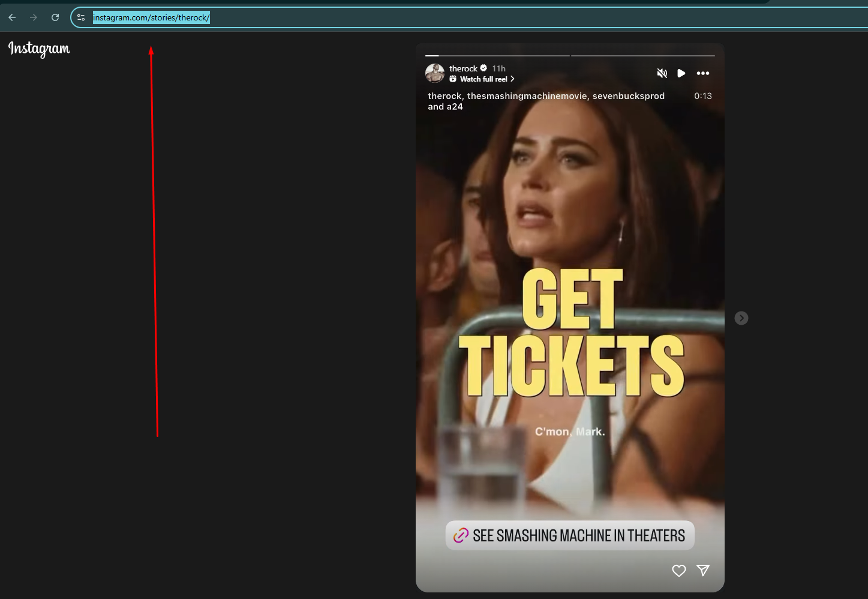Viewport: 868px width, 599px height.
Task: Click the therock username
Action: pos(463,68)
